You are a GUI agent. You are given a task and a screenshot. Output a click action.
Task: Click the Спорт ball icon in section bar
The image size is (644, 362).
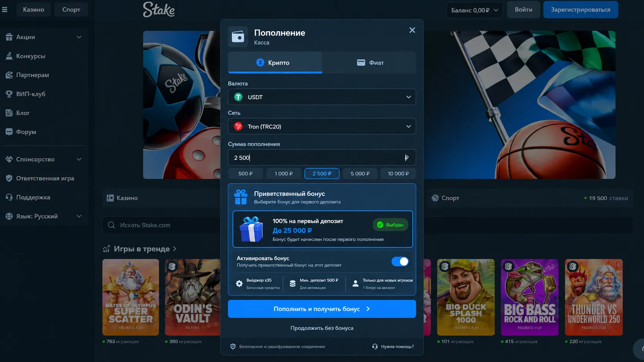click(x=435, y=198)
